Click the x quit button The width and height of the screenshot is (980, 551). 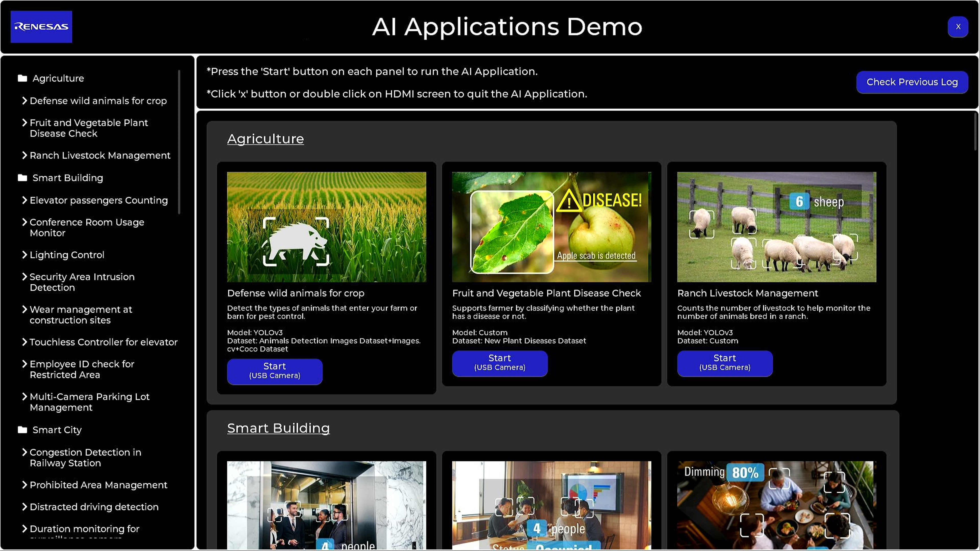click(958, 27)
